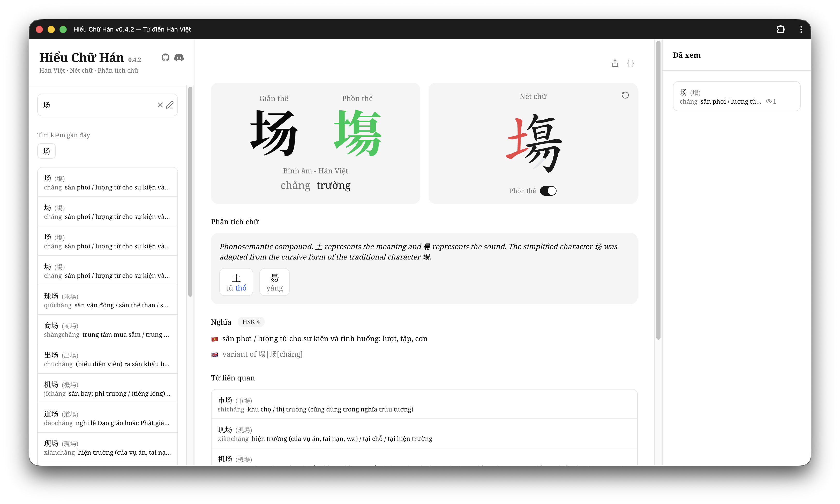Replay the stroke animation with the refresh icon
Screen dimensions: 840x504
[x=625, y=95]
